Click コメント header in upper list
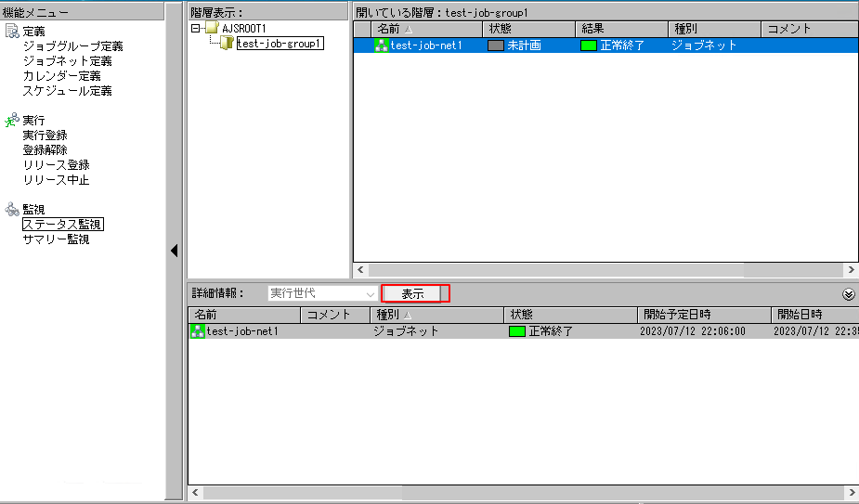 tap(810, 29)
